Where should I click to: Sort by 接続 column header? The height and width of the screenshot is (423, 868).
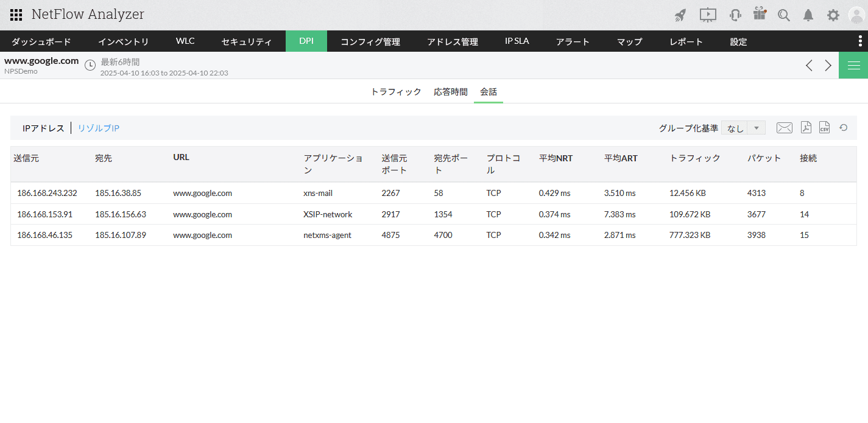[808, 158]
